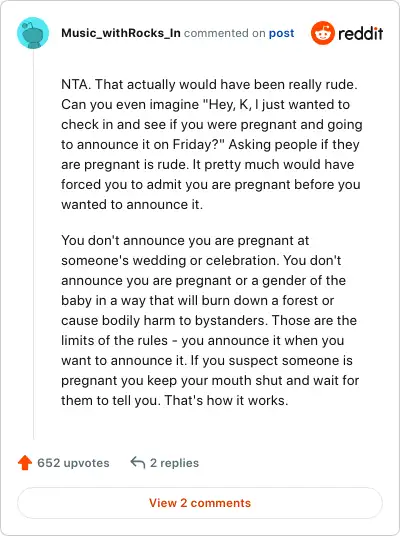
Task: Click the sentence 'That's how it works.'
Action: click(226, 400)
